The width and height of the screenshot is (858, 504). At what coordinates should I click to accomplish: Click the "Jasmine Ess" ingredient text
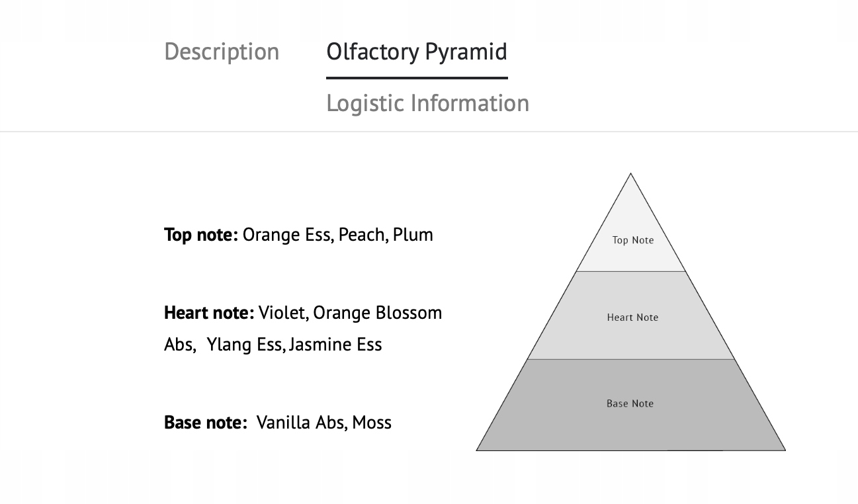pos(335,345)
